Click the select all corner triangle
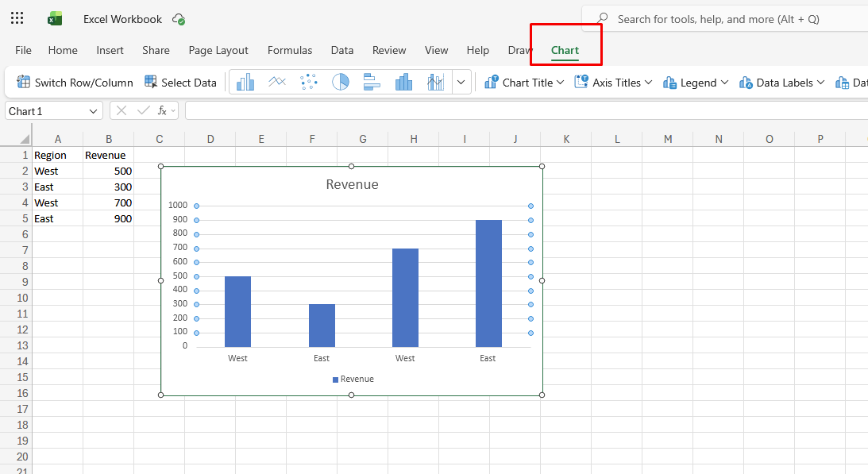The height and width of the screenshot is (474, 868). 25,139
